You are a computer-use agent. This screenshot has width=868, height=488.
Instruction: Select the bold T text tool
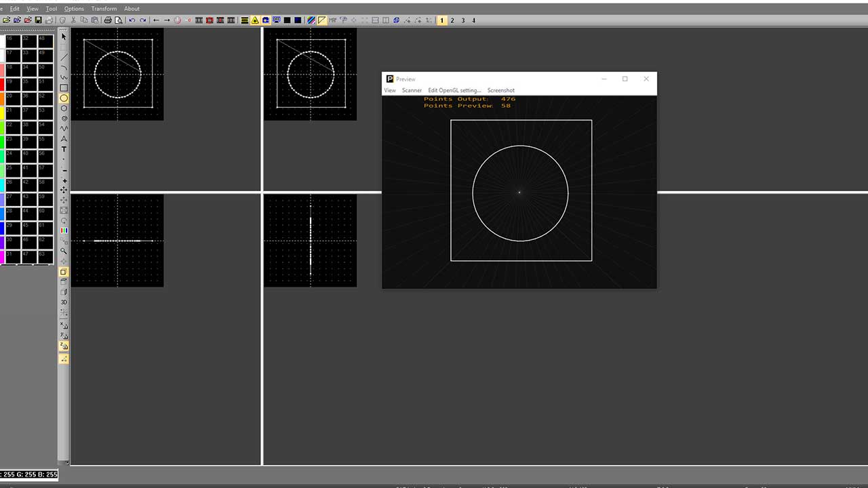(x=64, y=149)
